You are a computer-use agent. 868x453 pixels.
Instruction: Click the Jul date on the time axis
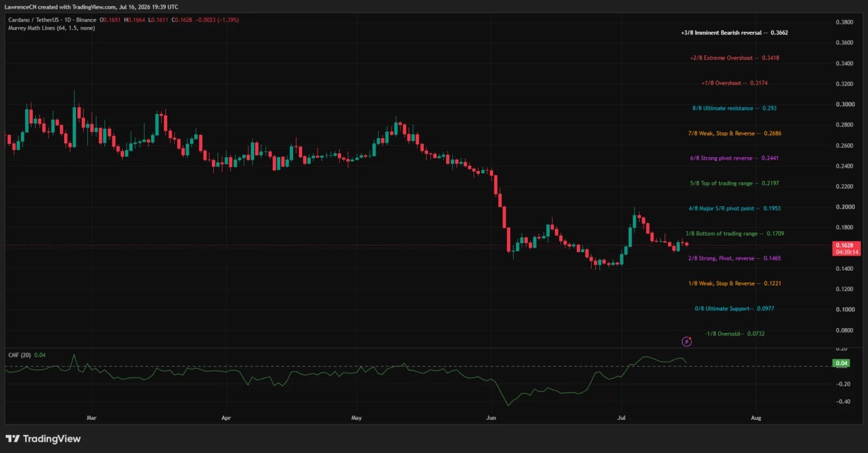coord(622,417)
